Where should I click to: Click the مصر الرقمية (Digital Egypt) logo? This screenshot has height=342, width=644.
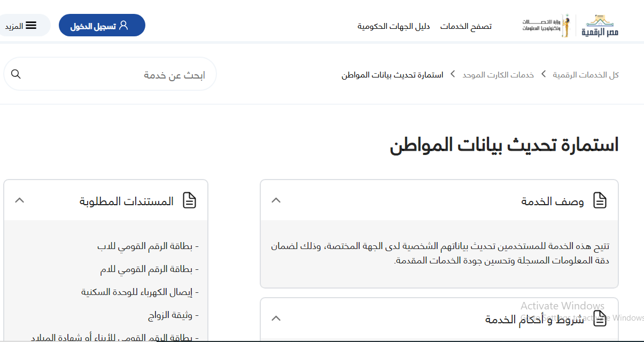point(602,26)
